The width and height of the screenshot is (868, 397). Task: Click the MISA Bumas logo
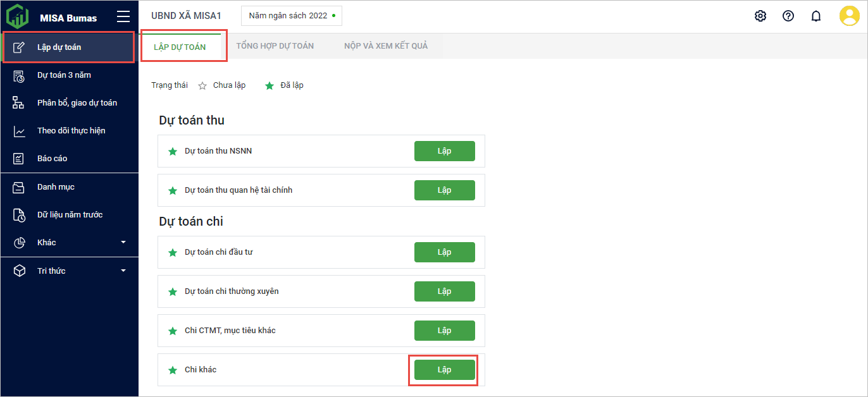pyautogui.click(x=17, y=16)
